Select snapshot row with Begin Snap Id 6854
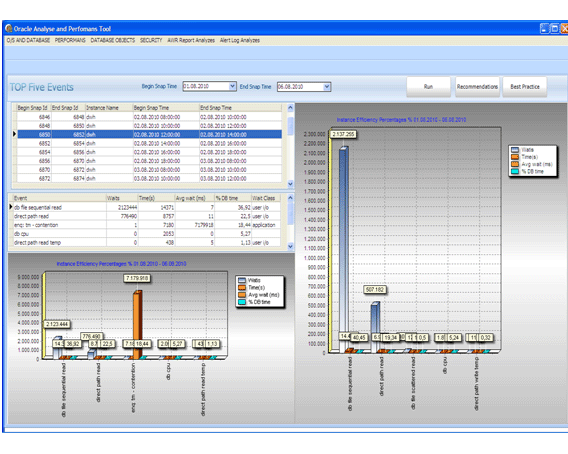This screenshot has width=568, height=454. [x=149, y=152]
